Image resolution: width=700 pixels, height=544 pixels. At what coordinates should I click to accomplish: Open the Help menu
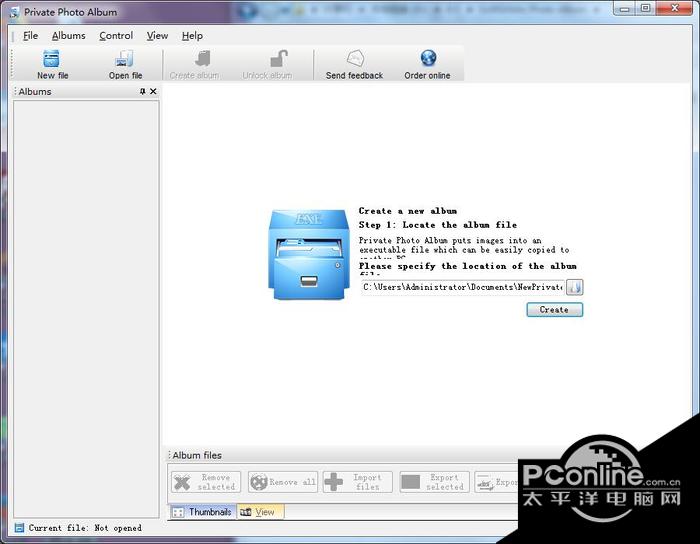192,36
